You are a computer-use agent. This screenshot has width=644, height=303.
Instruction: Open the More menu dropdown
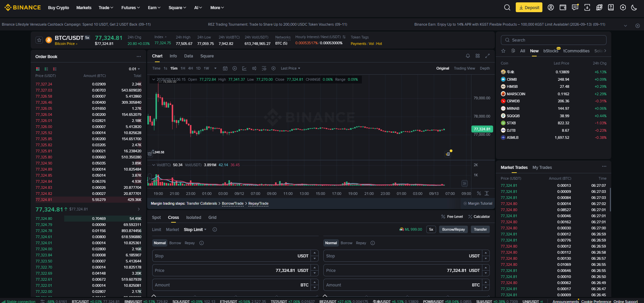click(217, 7)
